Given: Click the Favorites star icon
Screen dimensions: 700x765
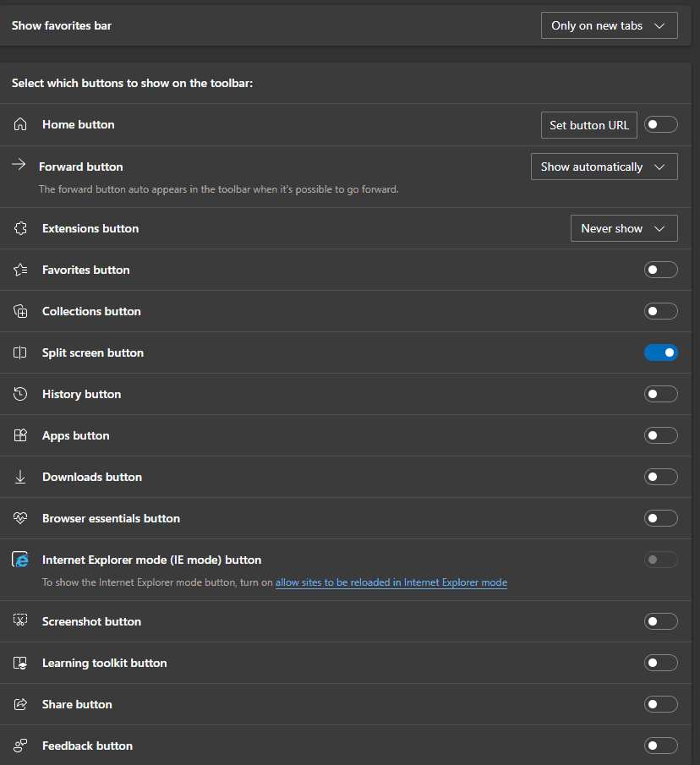Looking at the screenshot, I should [21, 270].
